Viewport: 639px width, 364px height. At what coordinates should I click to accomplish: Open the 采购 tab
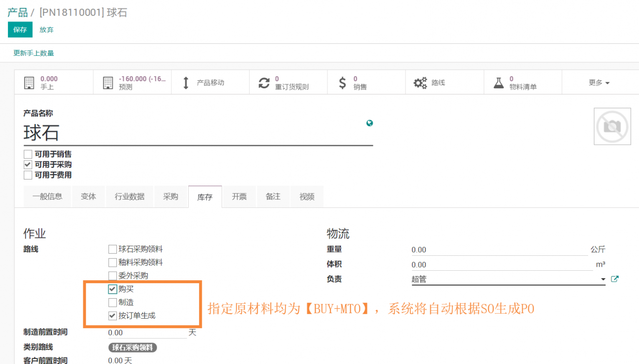click(171, 196)
